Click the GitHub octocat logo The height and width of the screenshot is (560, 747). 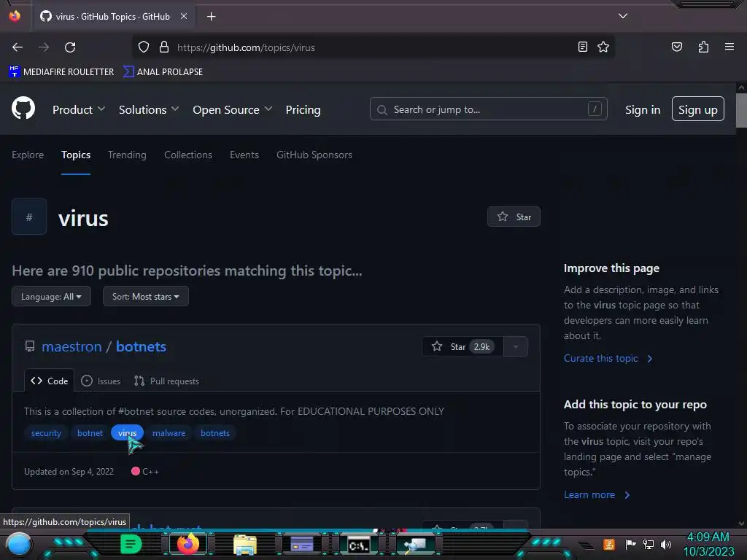(x=23, y=108)
